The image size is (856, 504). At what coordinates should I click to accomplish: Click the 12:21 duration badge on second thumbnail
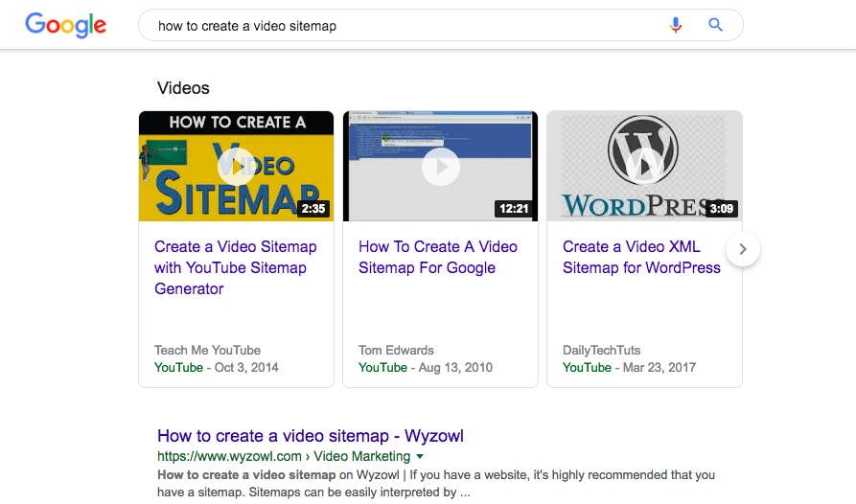pos(514,208)
